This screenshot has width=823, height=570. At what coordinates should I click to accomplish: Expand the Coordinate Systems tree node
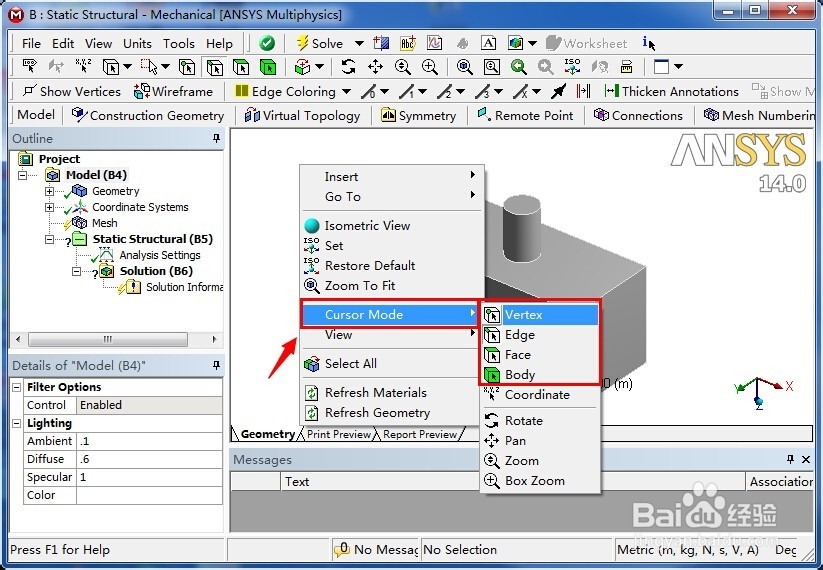[x=49, y=207]
